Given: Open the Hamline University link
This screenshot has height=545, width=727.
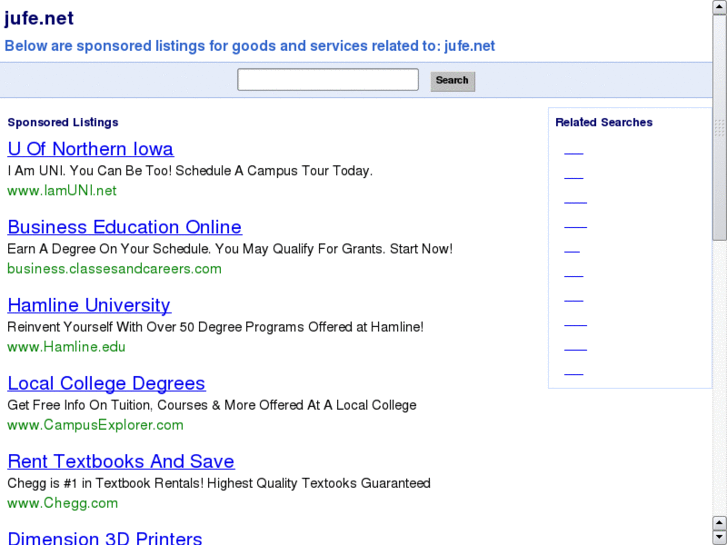Looking at the screenshot, I should [89, 305].
